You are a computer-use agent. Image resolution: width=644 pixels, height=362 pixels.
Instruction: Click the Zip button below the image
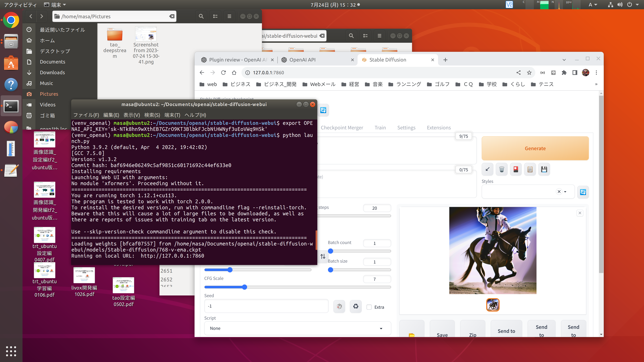[x=472, y=329]
